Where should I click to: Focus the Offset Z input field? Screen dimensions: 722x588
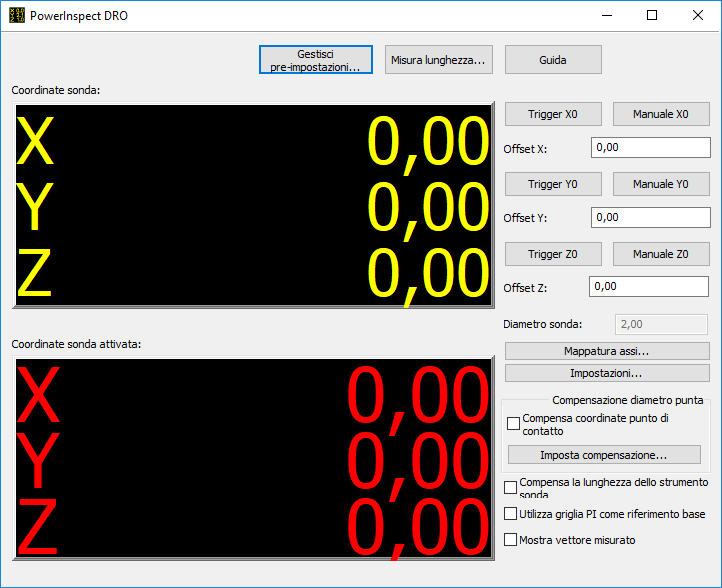click(649, 286)
